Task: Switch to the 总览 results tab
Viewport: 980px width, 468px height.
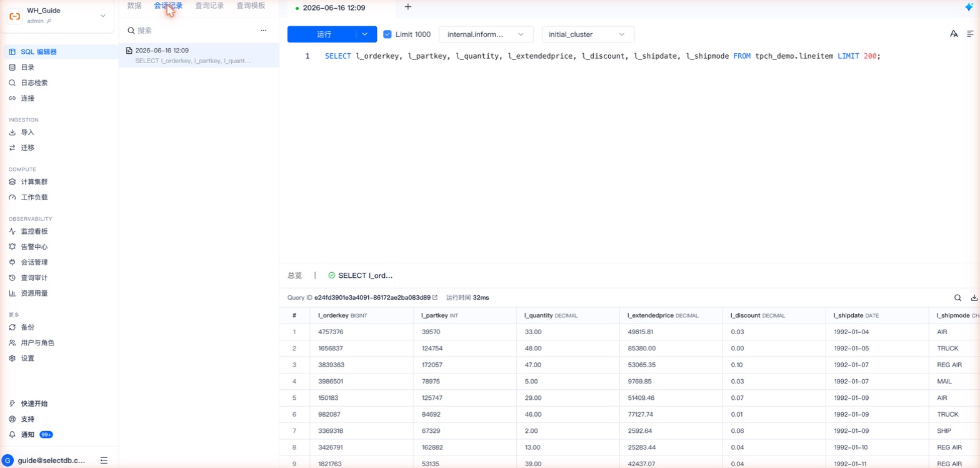Action: tap(294, 275)
